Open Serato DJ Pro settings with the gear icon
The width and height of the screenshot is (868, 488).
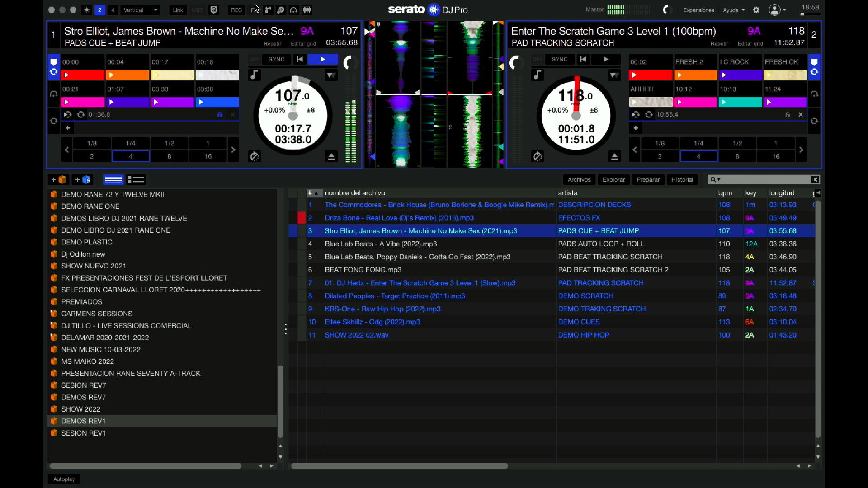pos(756,9)
